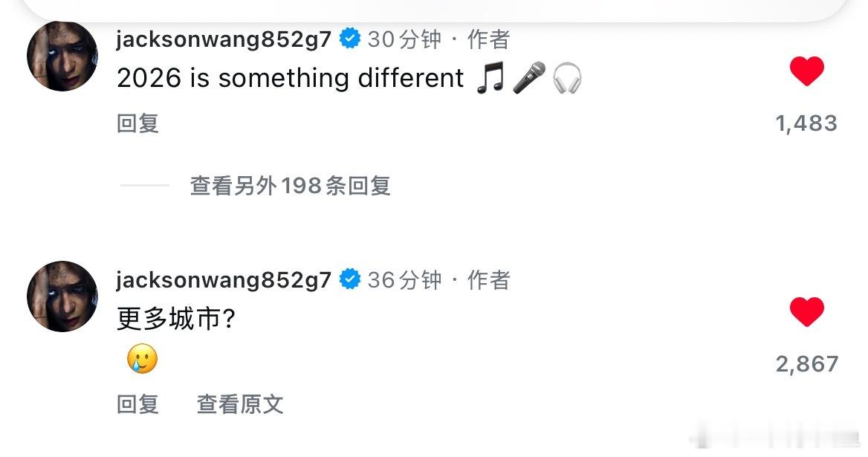Click the 30分钟 timestamp on the first comment
This screenshot has width=868, height=457.
coord(404,40)
